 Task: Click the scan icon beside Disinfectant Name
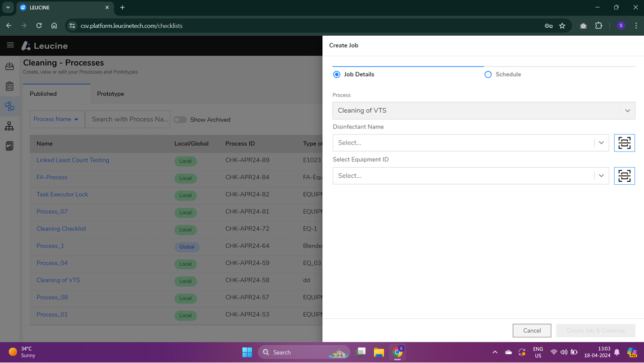(624, 143)
